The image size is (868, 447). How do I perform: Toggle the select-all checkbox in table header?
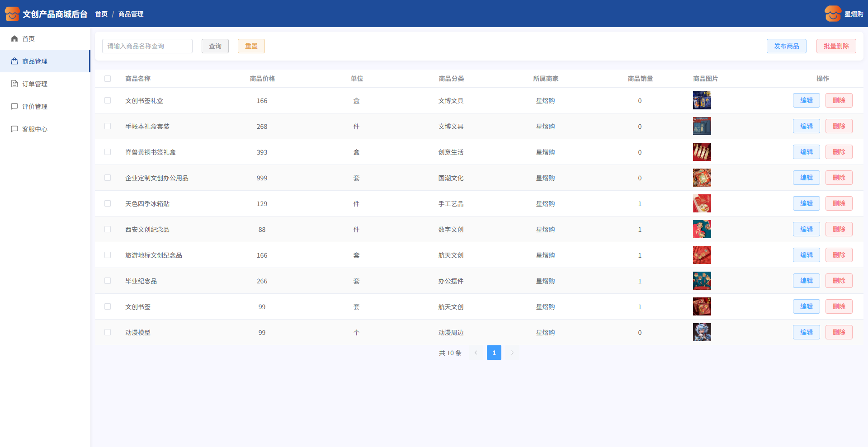108,79
